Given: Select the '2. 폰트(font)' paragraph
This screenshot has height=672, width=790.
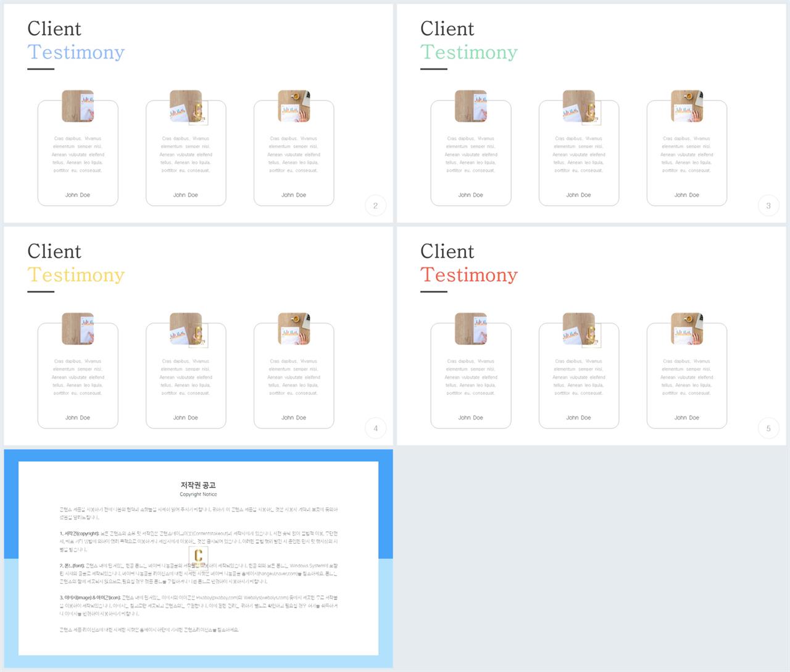Looking at the screenshot, I should tap(199, 573).
